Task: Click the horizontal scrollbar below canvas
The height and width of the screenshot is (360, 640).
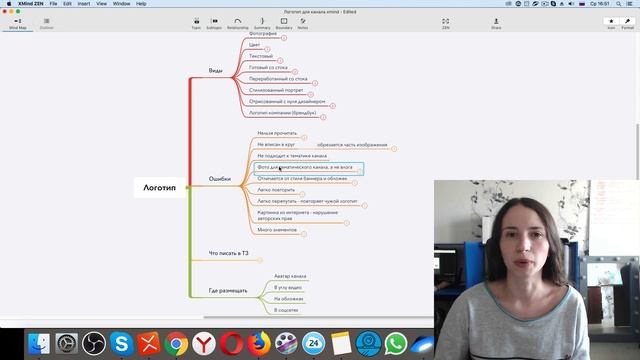Action: (318, 317)
